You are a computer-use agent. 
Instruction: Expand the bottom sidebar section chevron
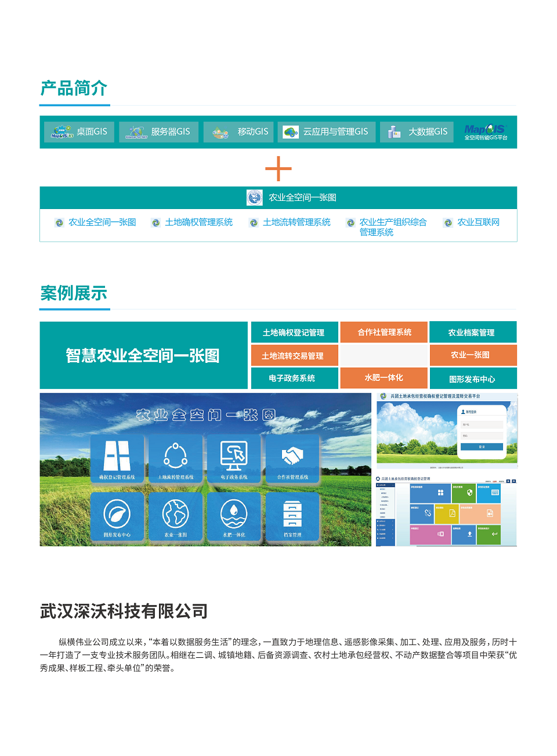(x=393, y=538)
